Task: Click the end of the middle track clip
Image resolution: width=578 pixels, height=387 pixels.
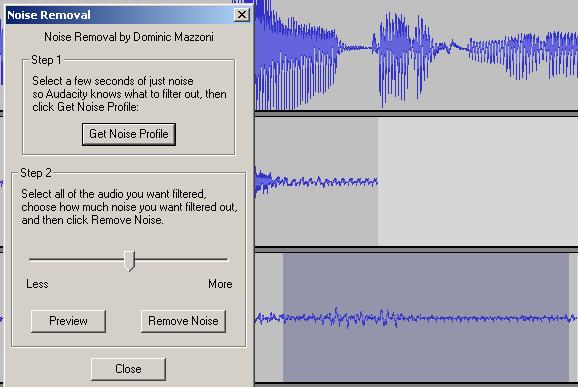Action: (377, 181)
